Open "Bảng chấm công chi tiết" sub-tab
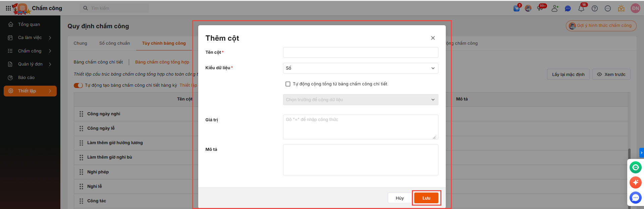 [98, 62]
